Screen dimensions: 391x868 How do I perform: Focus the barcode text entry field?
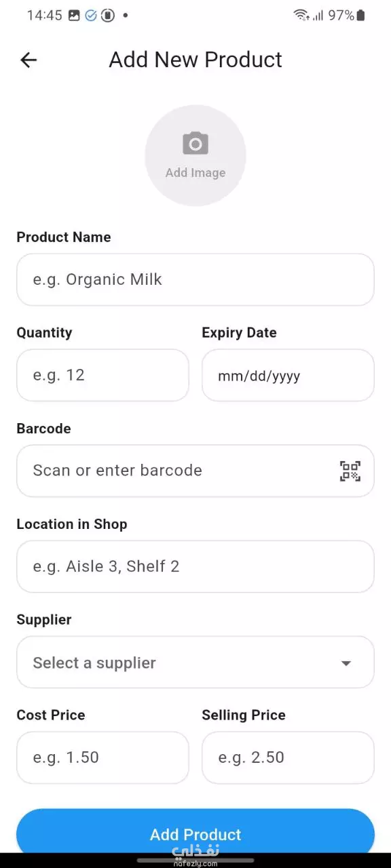tap(195, 471)
